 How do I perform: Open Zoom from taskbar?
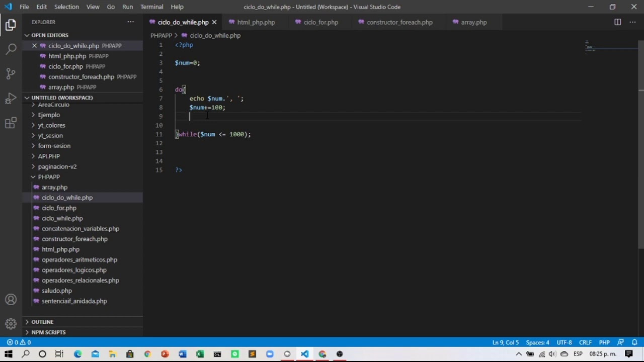(270, 354)
